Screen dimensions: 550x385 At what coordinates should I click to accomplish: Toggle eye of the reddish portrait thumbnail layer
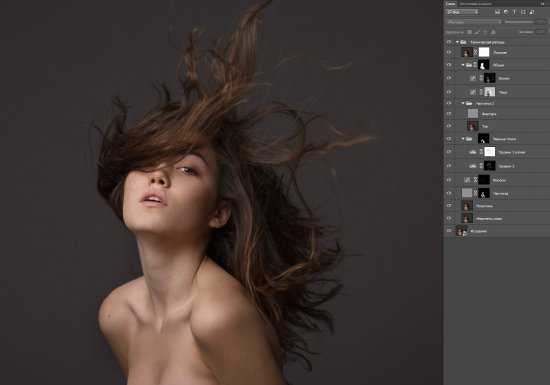pos(449,126)
